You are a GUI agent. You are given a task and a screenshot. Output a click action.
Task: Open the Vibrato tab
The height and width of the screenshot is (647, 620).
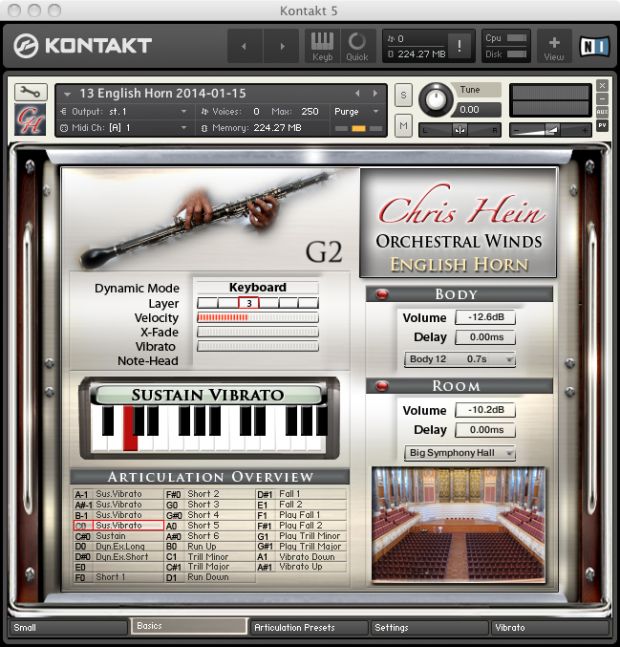pos(550,628)
